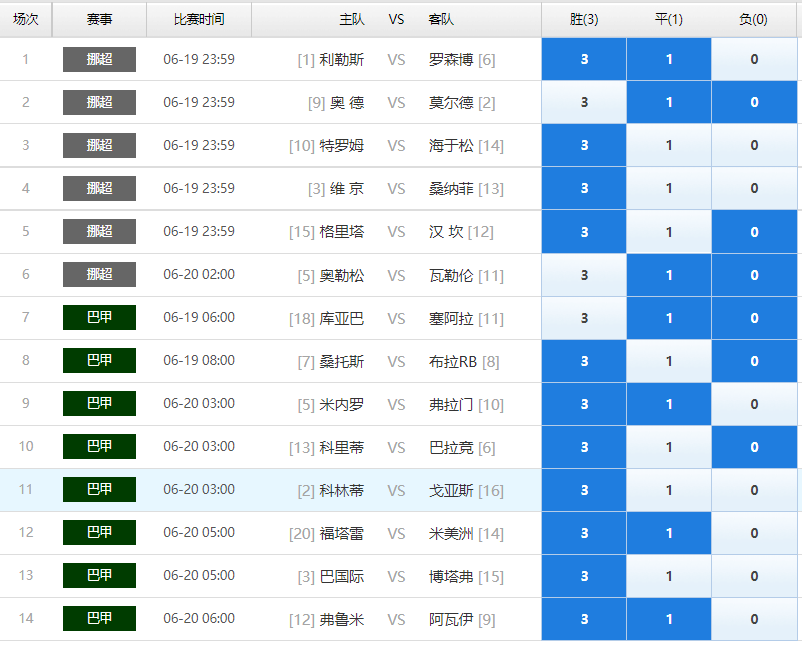
Task: Click match time 06-19 06:00
Action: coord(199,317)
